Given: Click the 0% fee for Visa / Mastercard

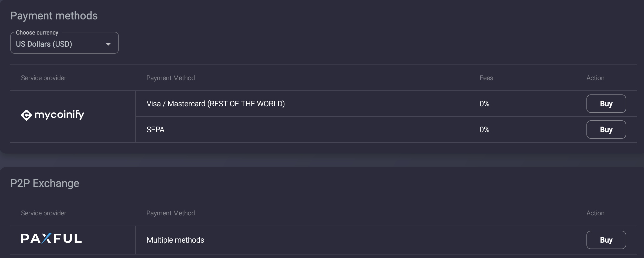Looking at the screenshot, I should [x=484, y=104].
